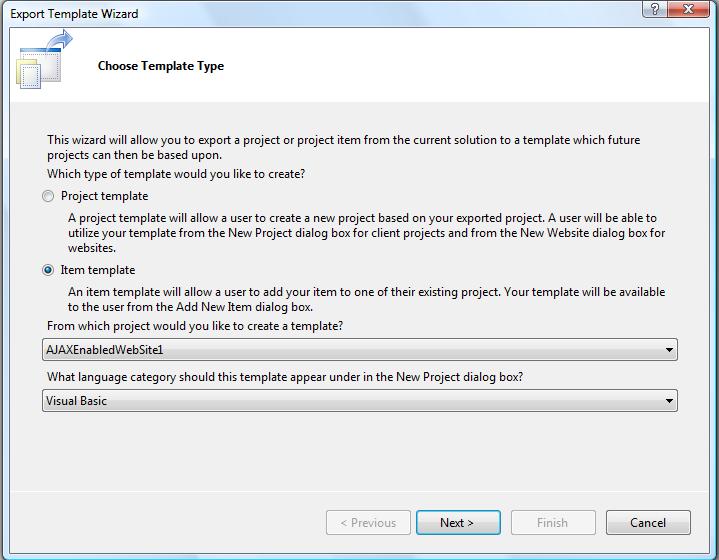Click the "Item template" option label
Image resolution: width=719 pixels, height=560 pixels.
[x=97, y=270]
